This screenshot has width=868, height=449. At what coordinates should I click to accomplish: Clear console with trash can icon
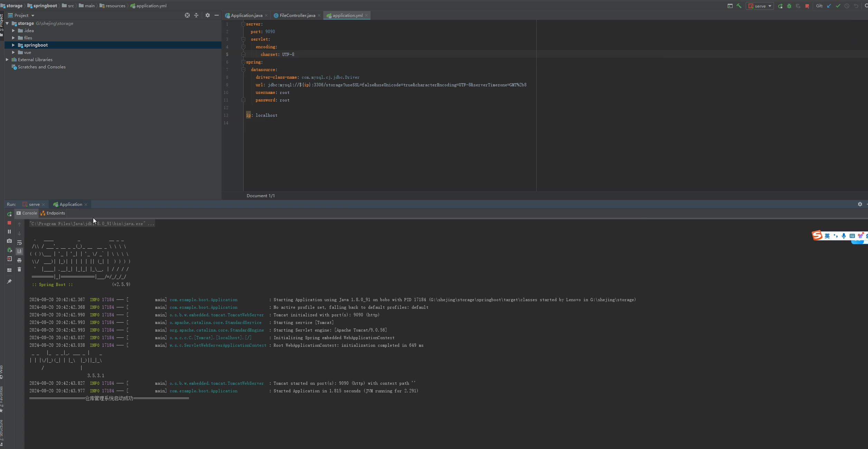(x=19, y=269)
